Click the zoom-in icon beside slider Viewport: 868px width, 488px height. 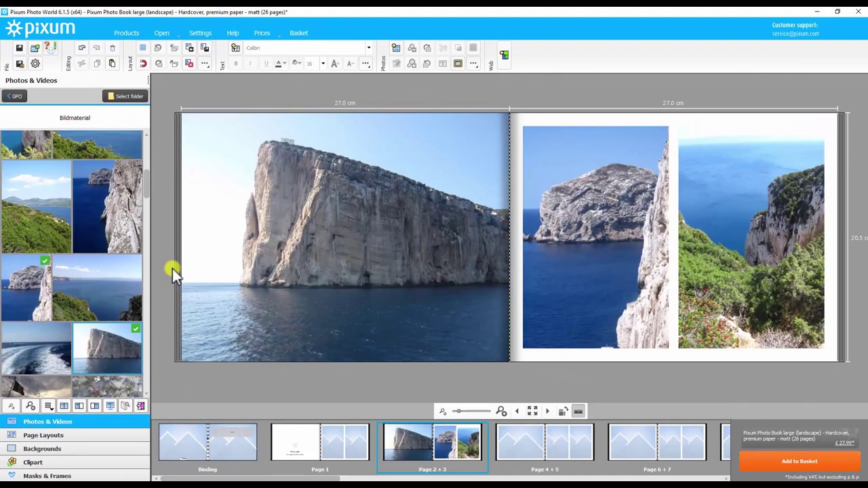[501, 411]
